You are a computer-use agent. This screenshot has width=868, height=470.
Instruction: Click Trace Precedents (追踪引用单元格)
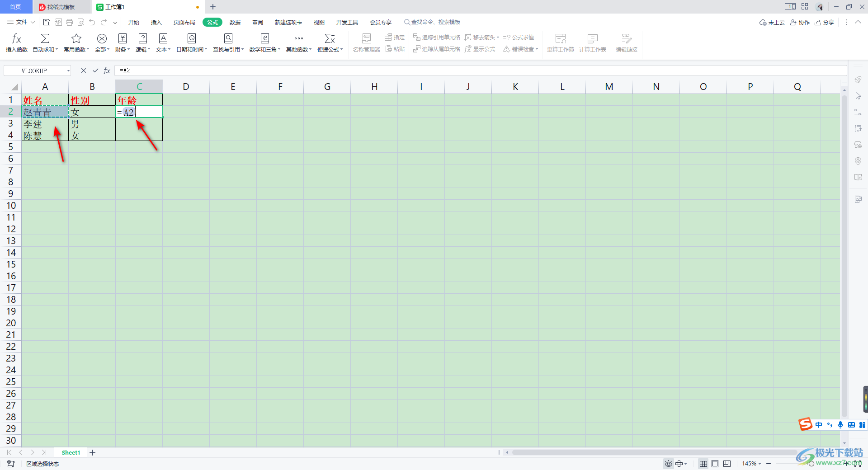tap(437, 37)
